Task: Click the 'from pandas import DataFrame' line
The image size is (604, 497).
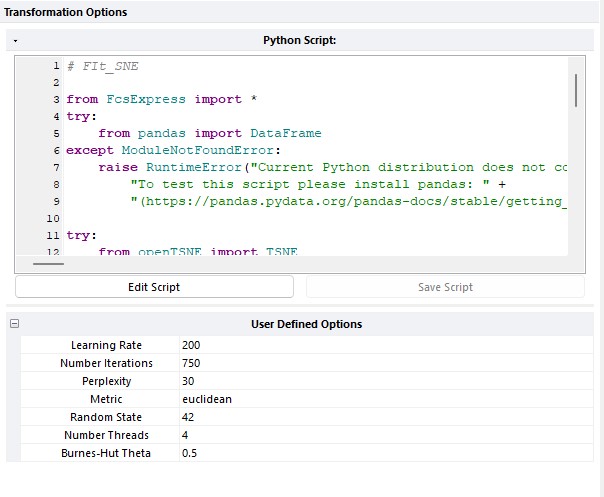Action: click(210, 133)
